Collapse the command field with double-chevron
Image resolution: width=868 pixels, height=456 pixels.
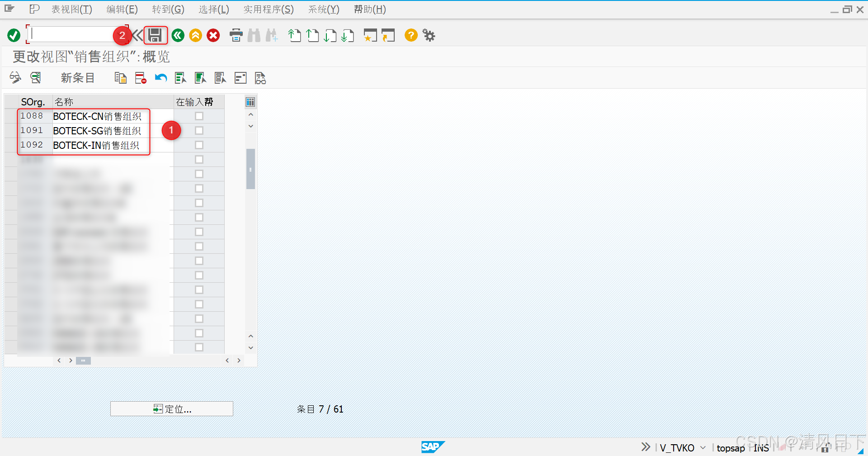pos(137,35)
